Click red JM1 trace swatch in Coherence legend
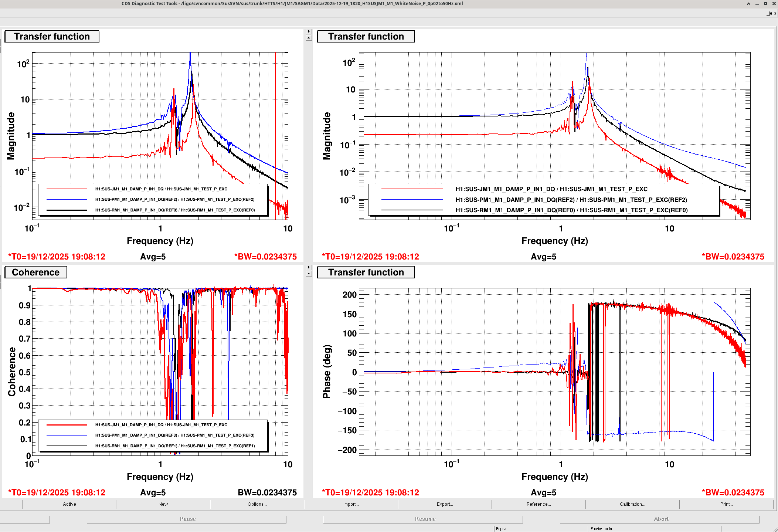This screenshot has width=778, height=532. tap(67, 425)
